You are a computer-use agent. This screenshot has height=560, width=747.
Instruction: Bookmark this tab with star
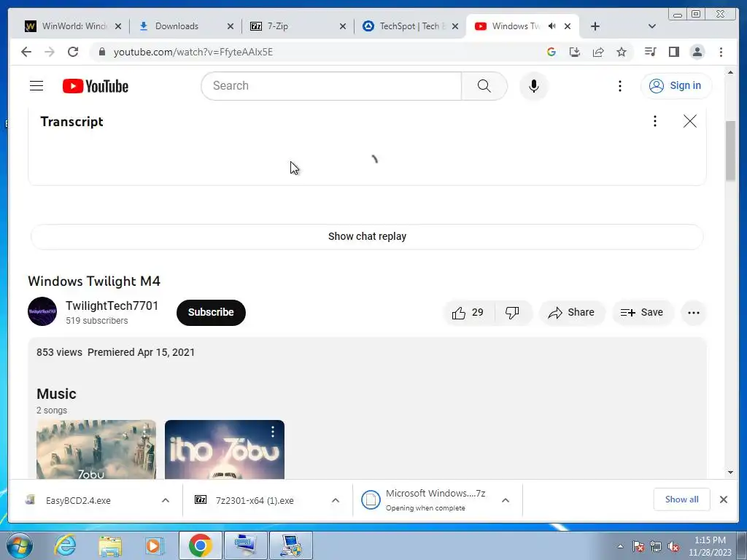tap(622, 52)
